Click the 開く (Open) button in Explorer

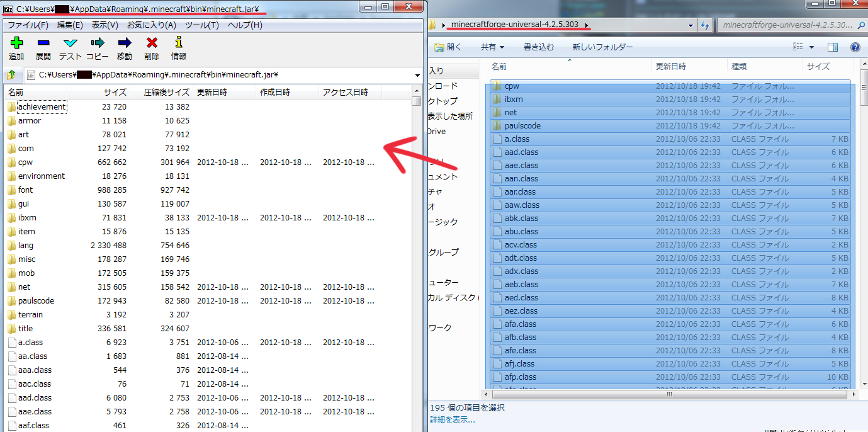[x=447, y=47]
